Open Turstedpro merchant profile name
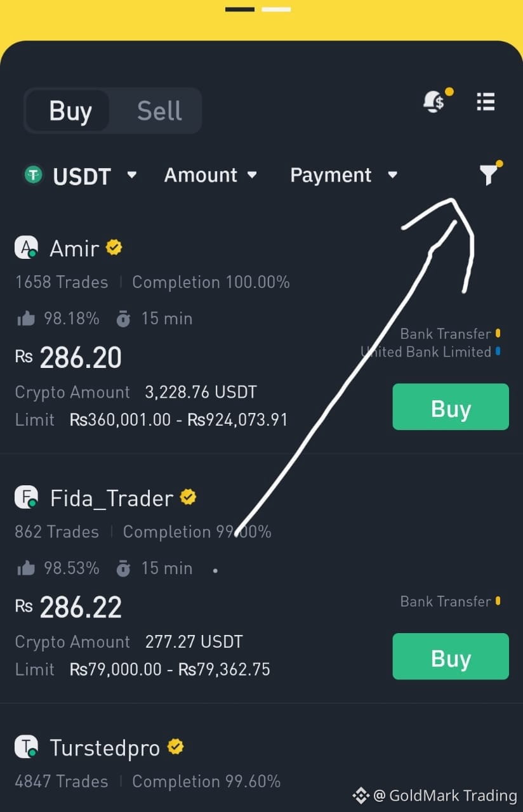523x812 pixels. click(x=105, y=748)
